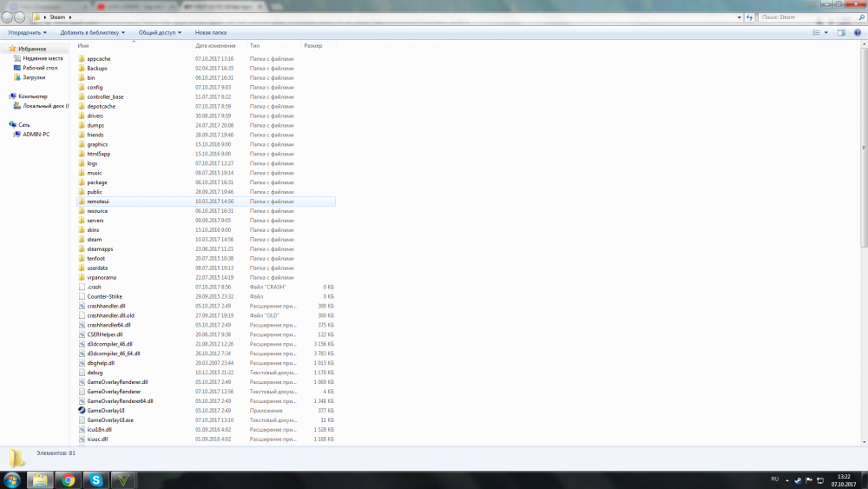Viewport: 868px width, 489px height.
Task: Expand the breadcrumb arrow after Steam
Action: [x=70, y=17]
